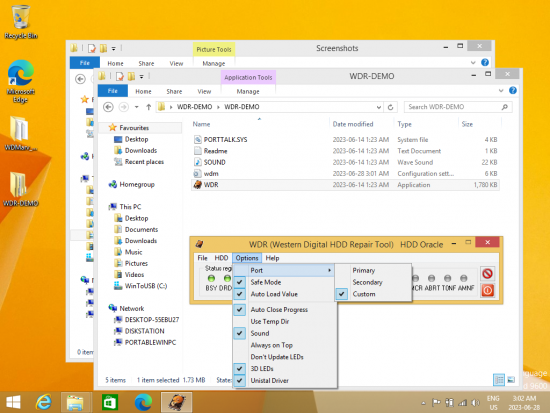Toggle 3D LEDs option
The image size is (550, 413).
(x=285, y=369)
